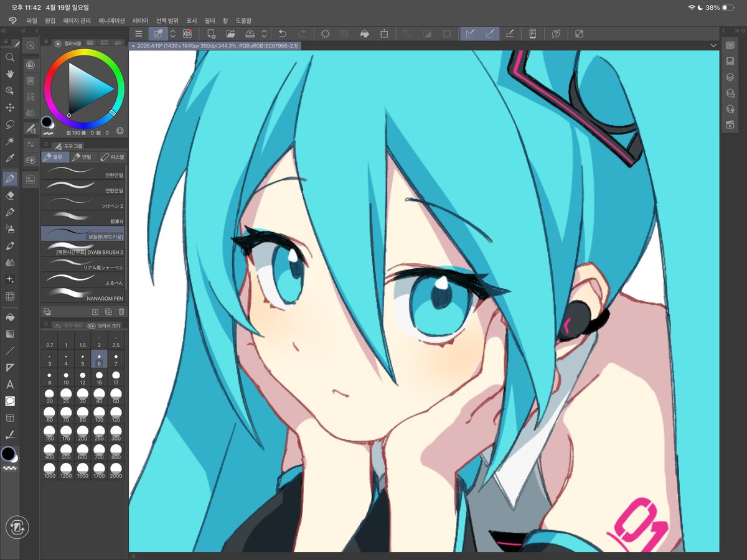Select the 진한연필 brush
This screenshot has height=560, width=747.
(x=83, y=171)
